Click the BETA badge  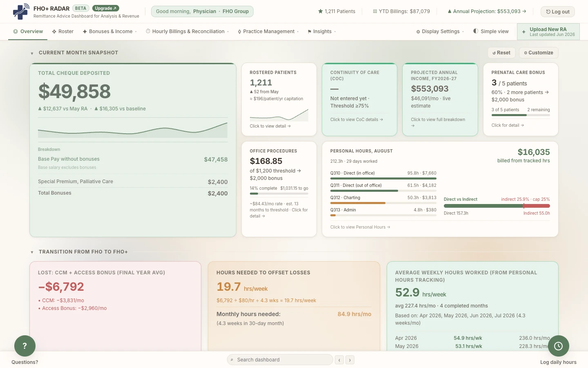[81, 8]
